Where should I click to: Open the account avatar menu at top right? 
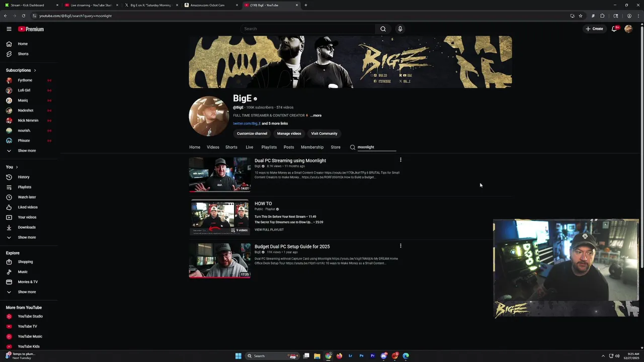(x=628, y=29)
